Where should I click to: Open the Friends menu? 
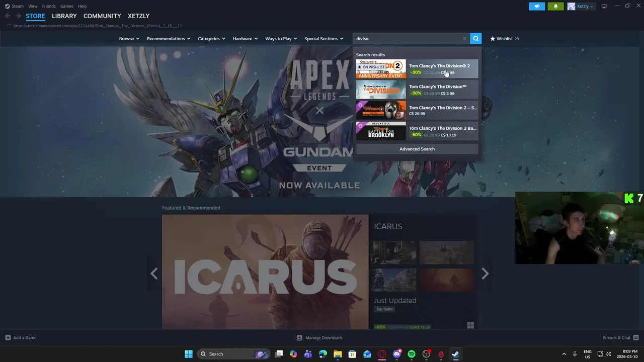(49, 6)
